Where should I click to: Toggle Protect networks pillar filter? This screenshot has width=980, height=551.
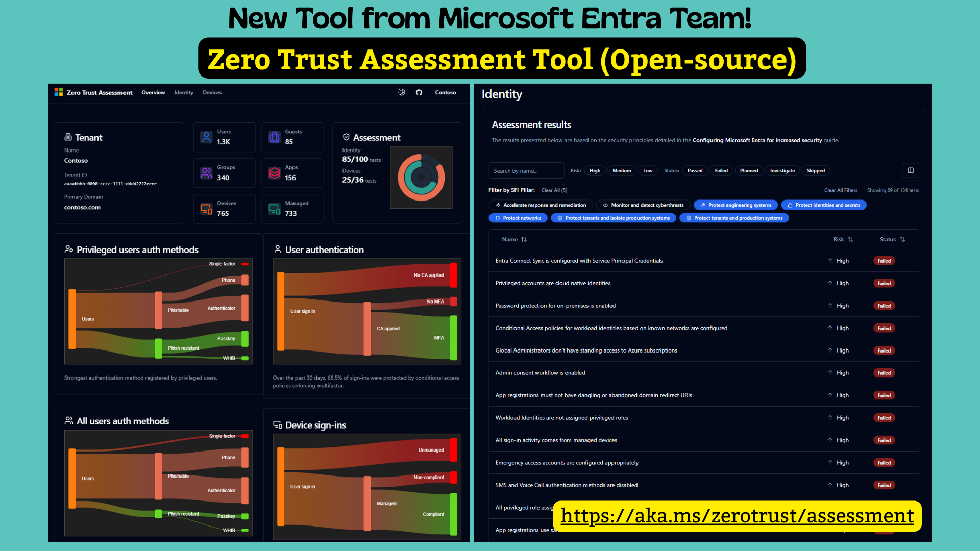tap(518, 218)
